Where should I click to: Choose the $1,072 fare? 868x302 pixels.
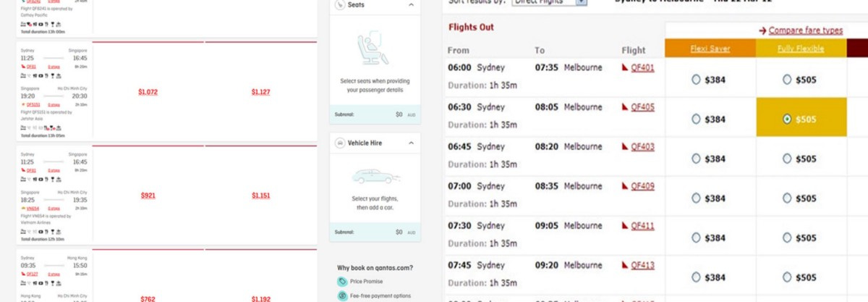pos(148,92)
